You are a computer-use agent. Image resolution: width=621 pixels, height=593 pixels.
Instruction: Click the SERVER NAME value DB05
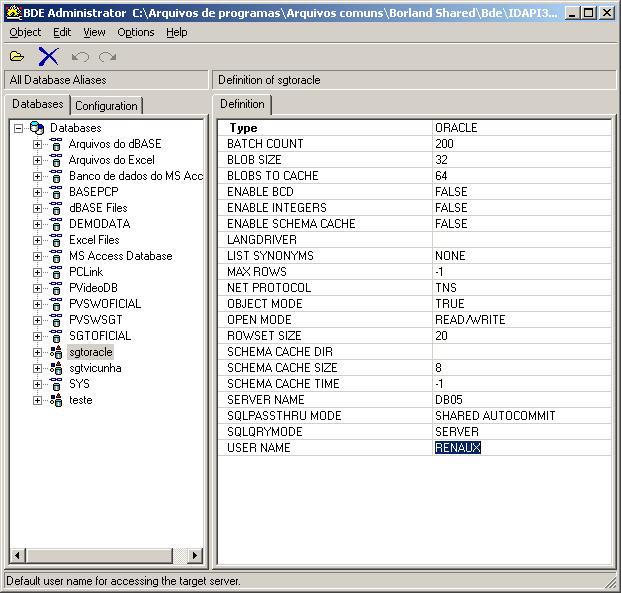click(x=449, y=400)
